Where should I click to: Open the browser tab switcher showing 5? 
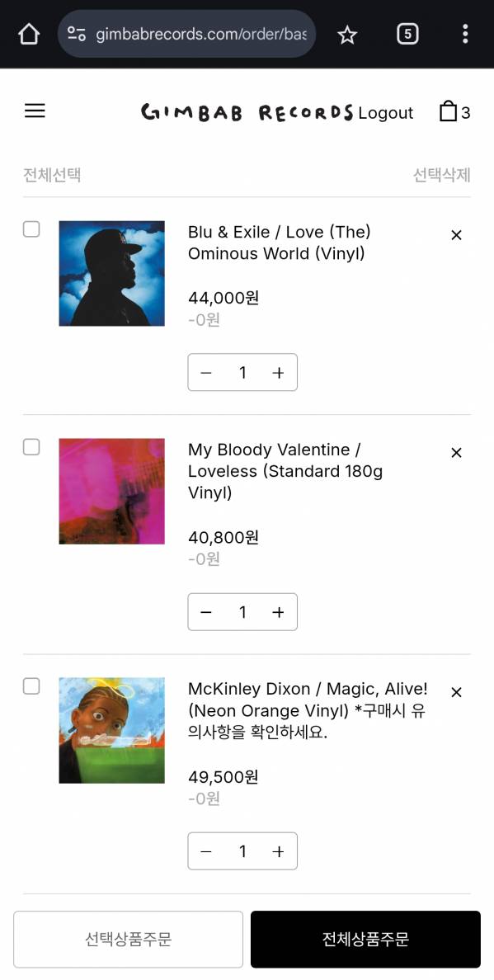coord(407,35)
